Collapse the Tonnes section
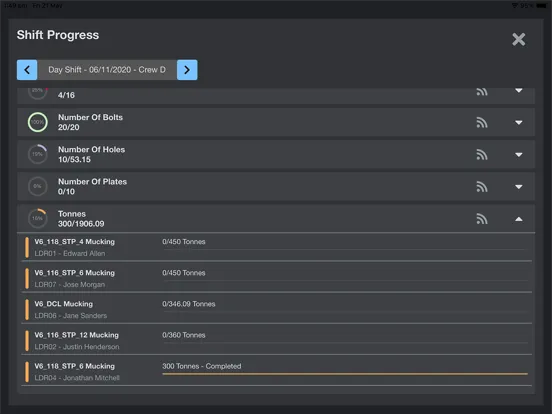The width and height of the screenshot is (552, 414). tap(519, 219)
